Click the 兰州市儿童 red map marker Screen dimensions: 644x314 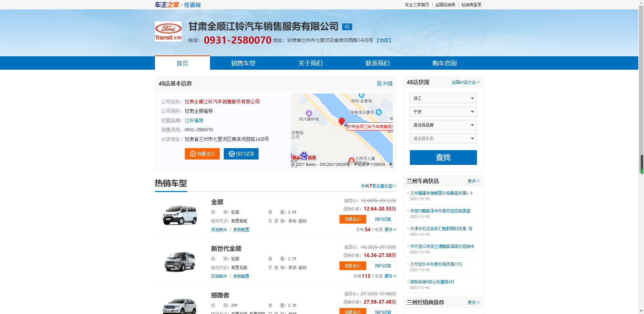point(351,160)
